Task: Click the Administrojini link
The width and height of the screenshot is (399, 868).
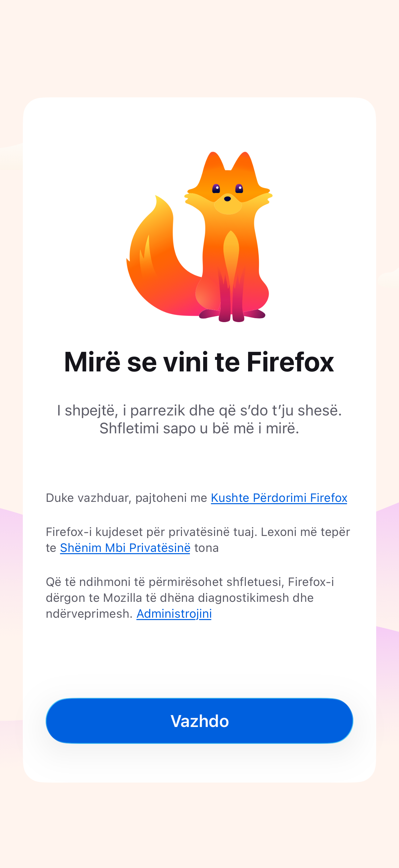Action: click(174, 614)
